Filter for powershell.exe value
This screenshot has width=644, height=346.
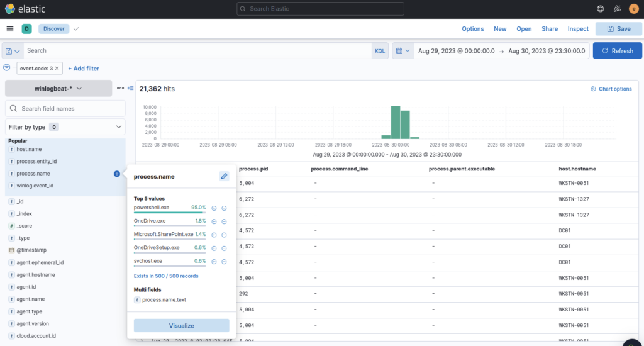point(214,208)
